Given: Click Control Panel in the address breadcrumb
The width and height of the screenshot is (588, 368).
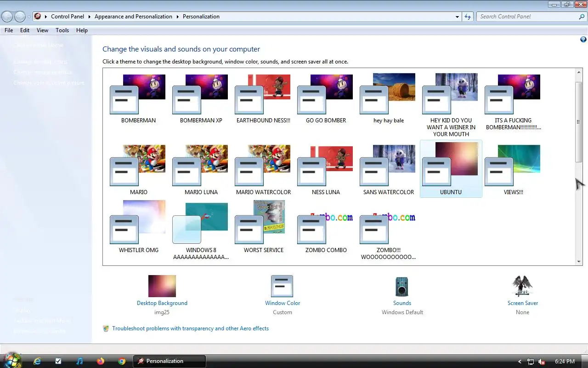Looking at the screenshot, I should (68, 17).
